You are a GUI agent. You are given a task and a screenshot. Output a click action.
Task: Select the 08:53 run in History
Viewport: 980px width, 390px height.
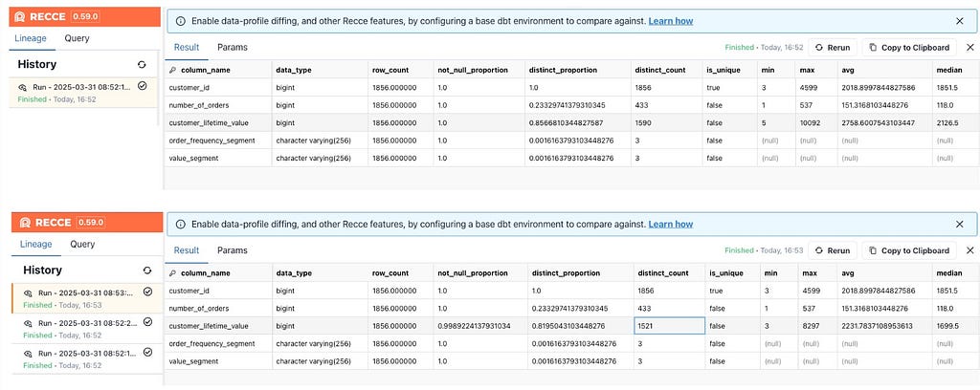[x=87, y=298]
